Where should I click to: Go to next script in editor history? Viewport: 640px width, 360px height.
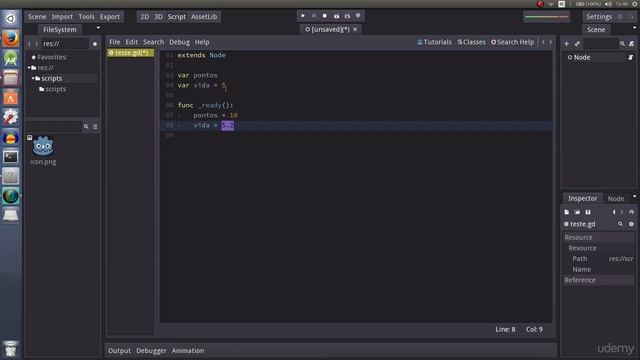pos(550,42)
